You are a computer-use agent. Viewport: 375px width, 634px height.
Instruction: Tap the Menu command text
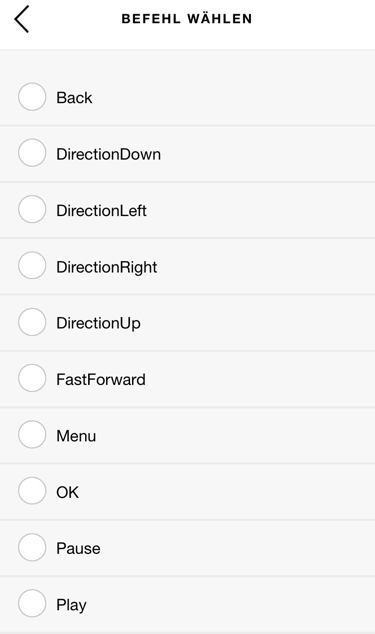point(76,436)
